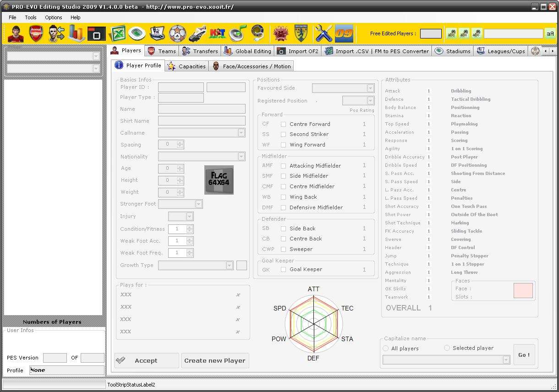This screenshot has height=392, width=559.
Task: Open the Nationality dropdown list
Action: click(x=241, y=157)
